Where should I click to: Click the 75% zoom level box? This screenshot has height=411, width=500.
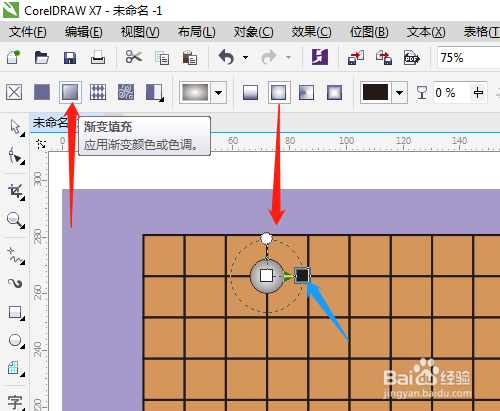[468, 58]
